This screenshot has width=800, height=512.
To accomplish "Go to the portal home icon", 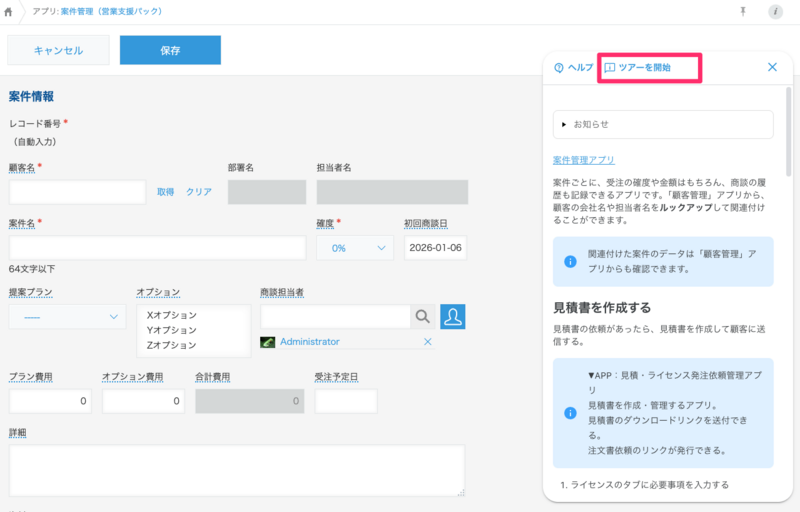I will tap(8, 12).
